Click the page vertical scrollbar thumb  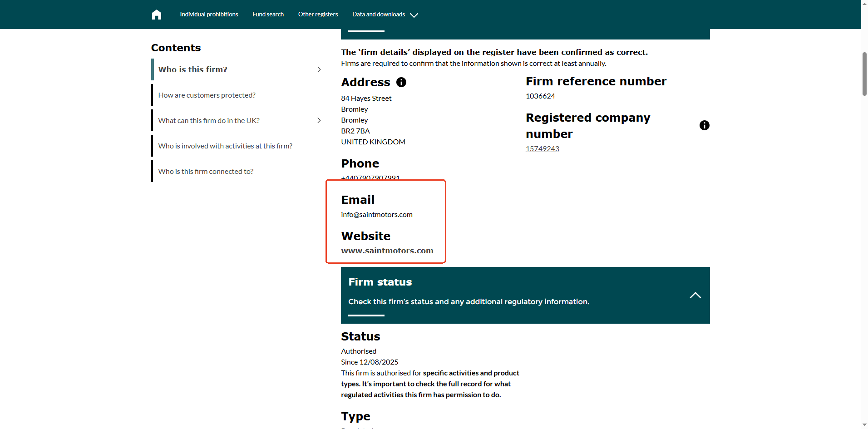[864, 74]
